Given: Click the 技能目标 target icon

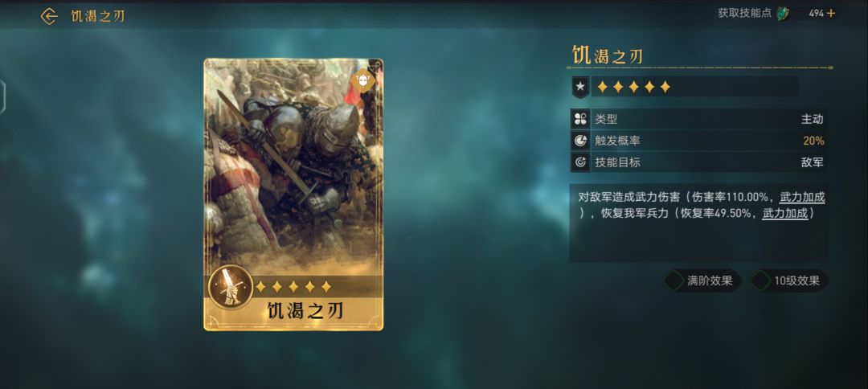Looking at the screenshot, I should (x=580, y=162).
